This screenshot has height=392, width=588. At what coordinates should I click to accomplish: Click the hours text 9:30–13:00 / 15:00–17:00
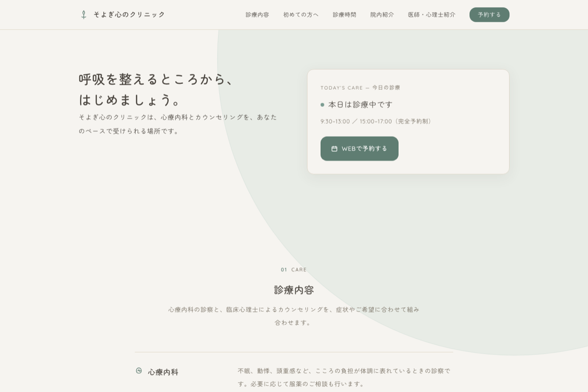(376, 121)
